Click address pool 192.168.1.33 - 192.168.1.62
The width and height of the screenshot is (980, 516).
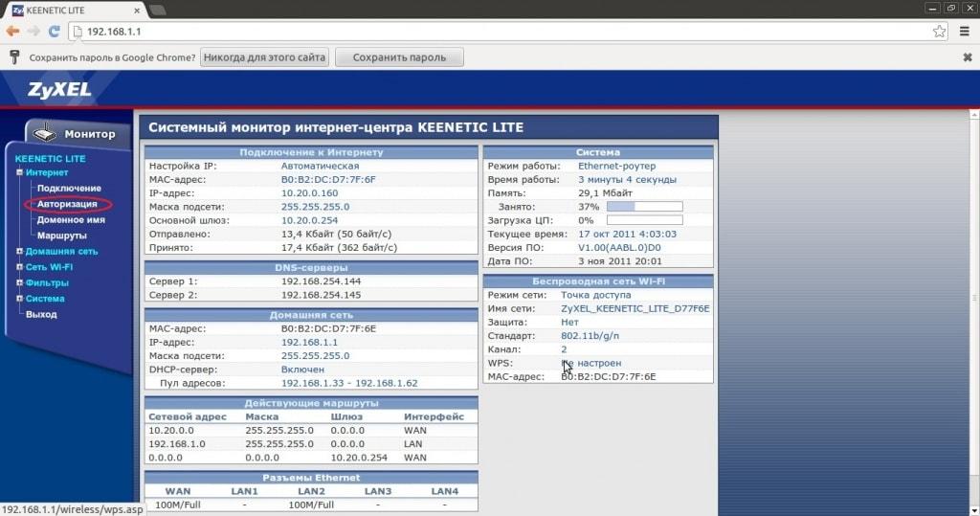pos(349,383)
